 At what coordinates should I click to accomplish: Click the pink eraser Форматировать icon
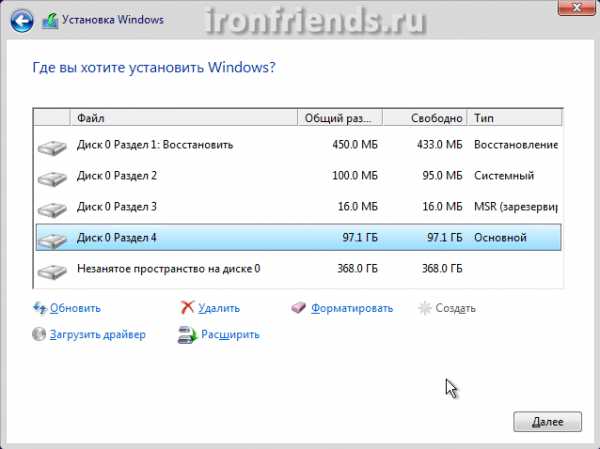coord(298,307)
